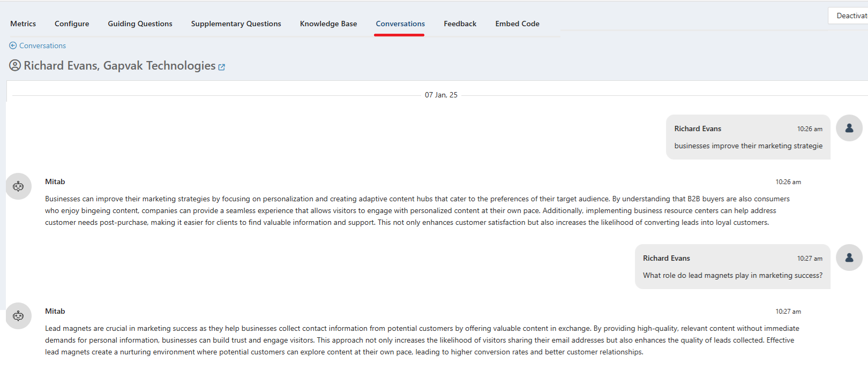
Task: Click the 10:26 am timestamp in Richard Evans bubble
Action: pyautogui.click(x=810, y=129)
